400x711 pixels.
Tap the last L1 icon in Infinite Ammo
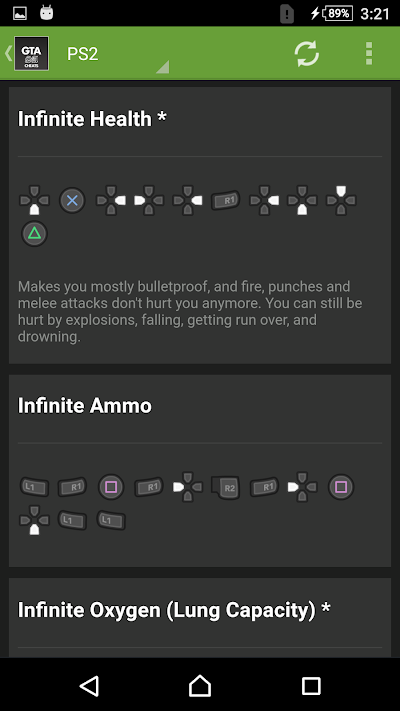coord(111,521)
